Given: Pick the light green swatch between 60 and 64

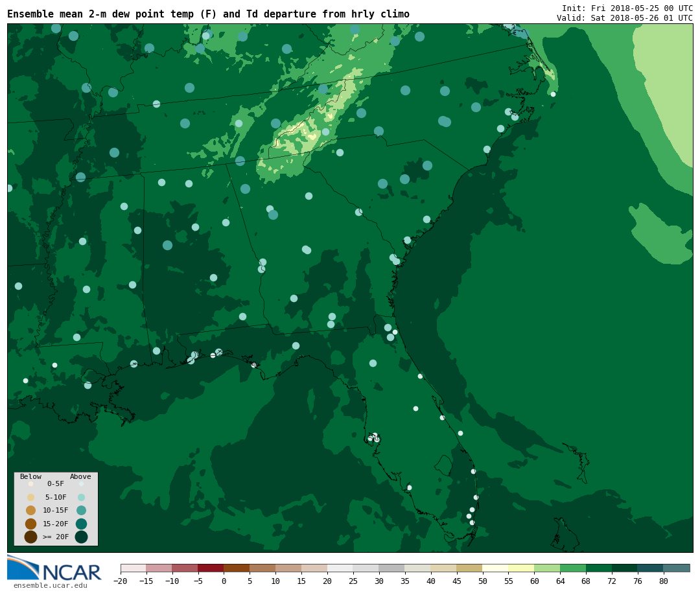Looking at the screenshot, I should 547,568.
